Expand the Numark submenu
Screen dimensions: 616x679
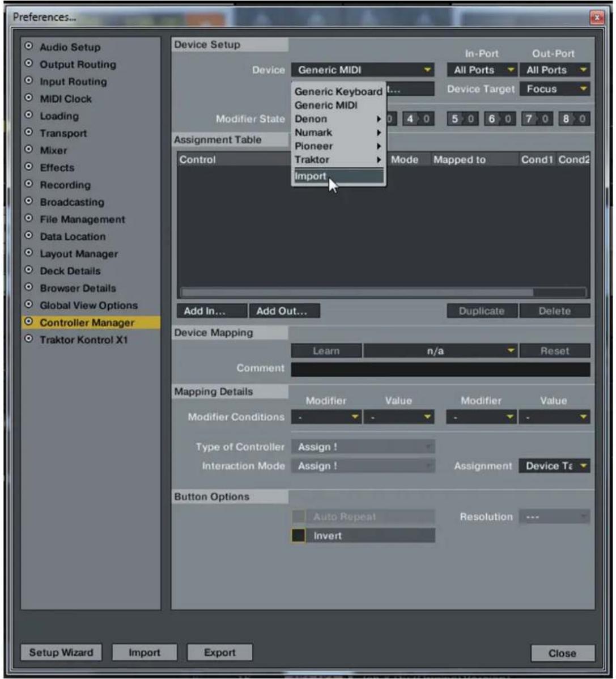(x=338, y=133)
